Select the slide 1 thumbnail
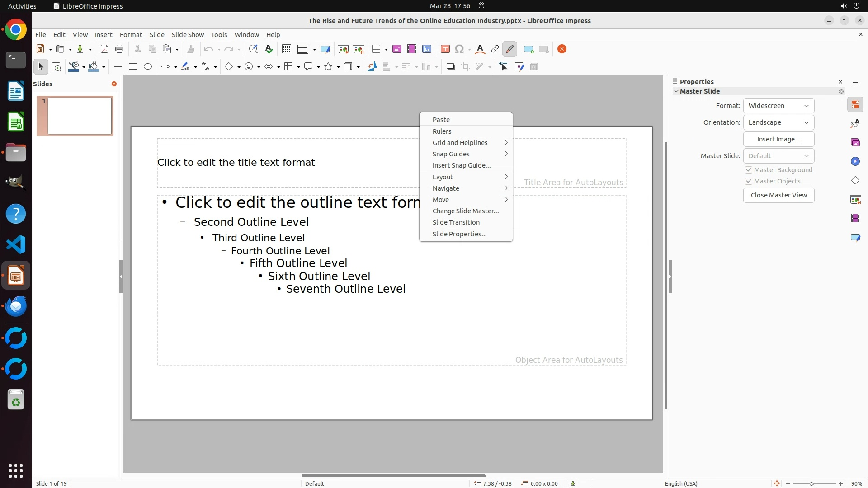 coord(80,116)
